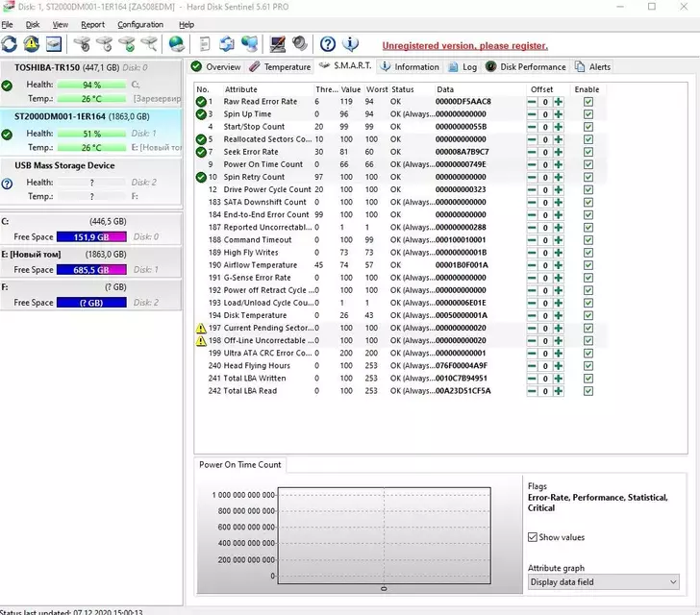Open the Report menu

93,25
